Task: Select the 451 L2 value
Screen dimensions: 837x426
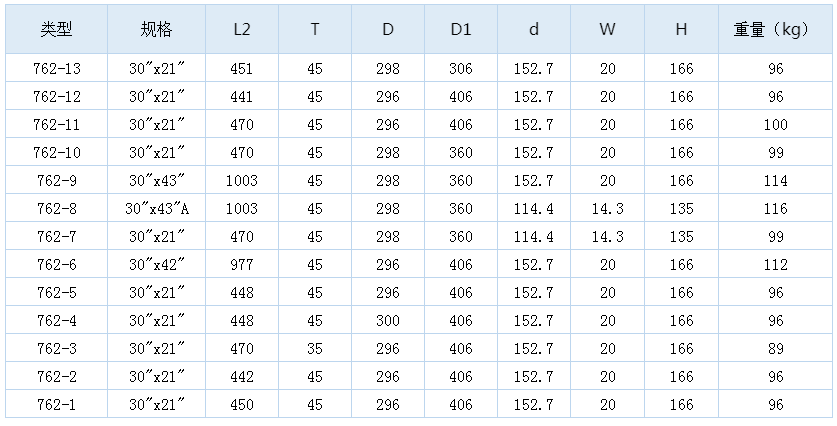Action: click(x=242, y=68)
